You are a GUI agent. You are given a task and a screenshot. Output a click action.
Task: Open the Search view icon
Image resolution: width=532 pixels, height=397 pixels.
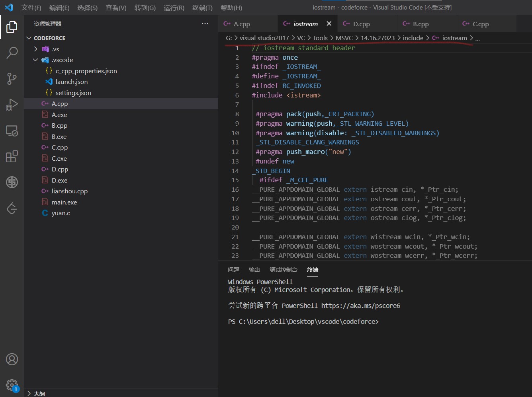(12, 53)
